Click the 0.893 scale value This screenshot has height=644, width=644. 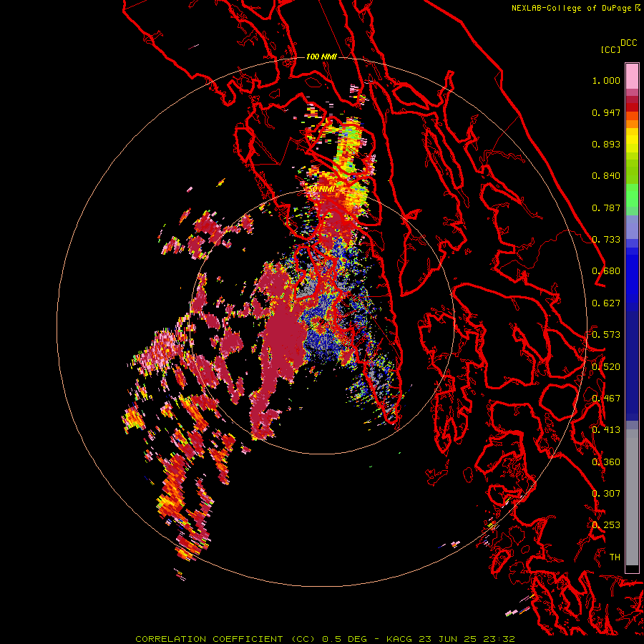tap(606, 144)
